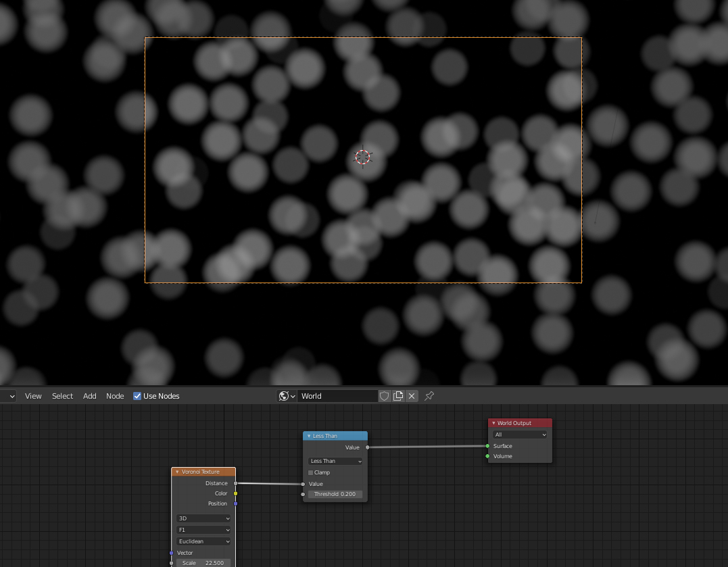Click the yellow Color output socket
The height and width of the screenshot is (567, 728).
click(x=235, y=493)
